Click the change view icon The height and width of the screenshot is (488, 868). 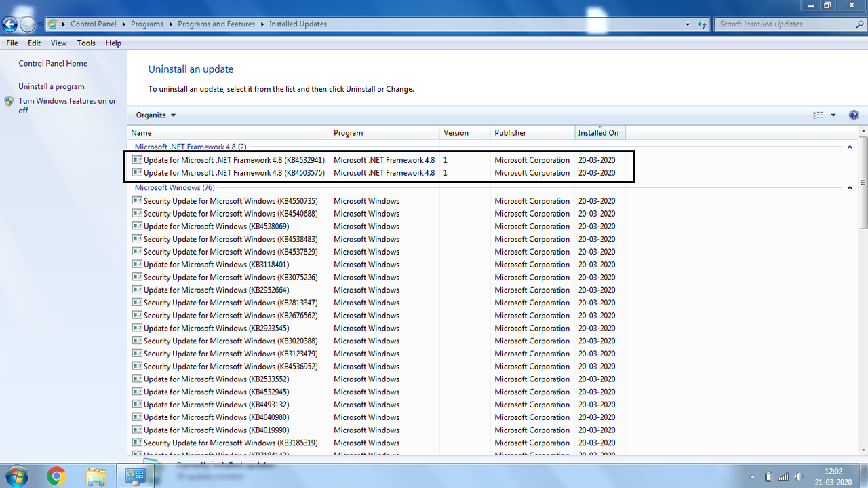[x=818, y=115]
